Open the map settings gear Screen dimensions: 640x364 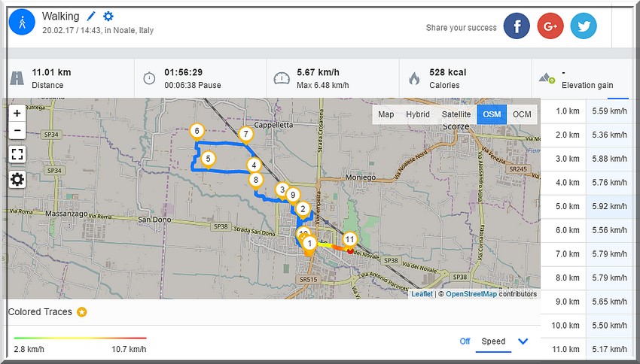(x=17, y=179)
